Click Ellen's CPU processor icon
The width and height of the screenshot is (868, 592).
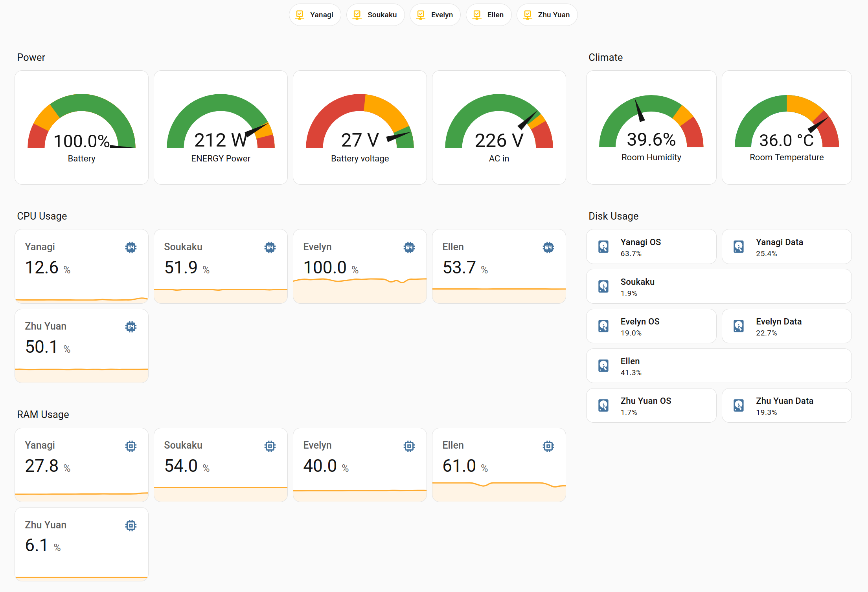pos(549,247)
